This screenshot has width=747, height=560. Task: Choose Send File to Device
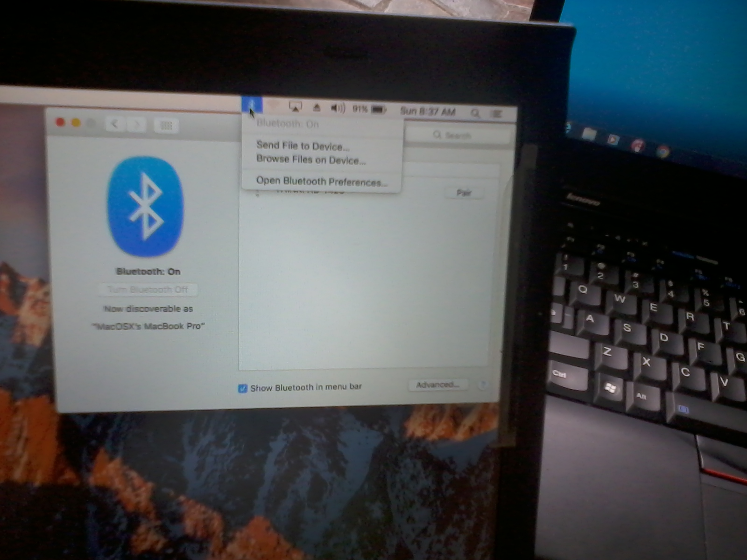pos(303,146)
